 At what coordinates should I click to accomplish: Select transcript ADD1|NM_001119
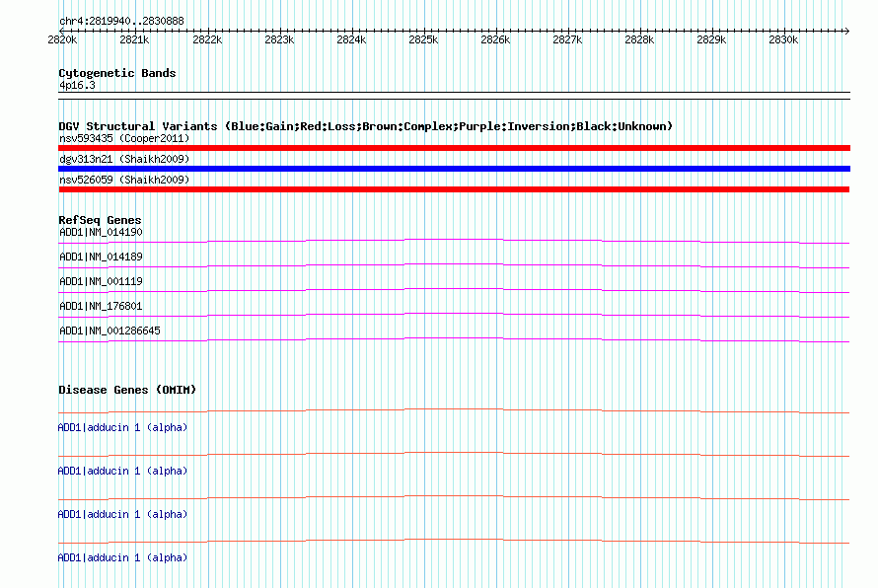coord(101,282)
